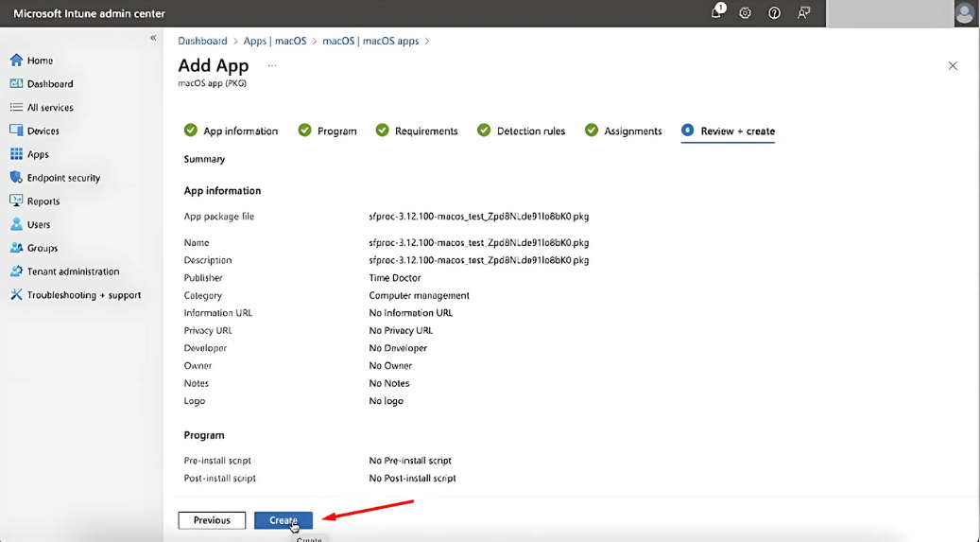Screen dimensions: 980x542
Task: Click the No Information URL value
Action: (x=411, y=313)
